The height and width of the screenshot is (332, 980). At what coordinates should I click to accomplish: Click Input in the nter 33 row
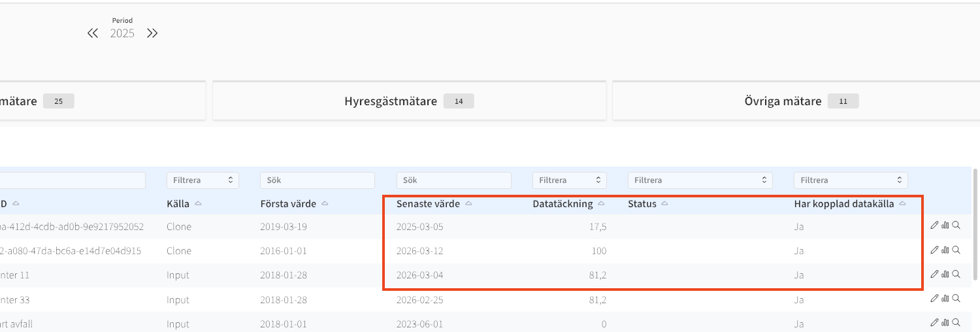tap(178, 300)
